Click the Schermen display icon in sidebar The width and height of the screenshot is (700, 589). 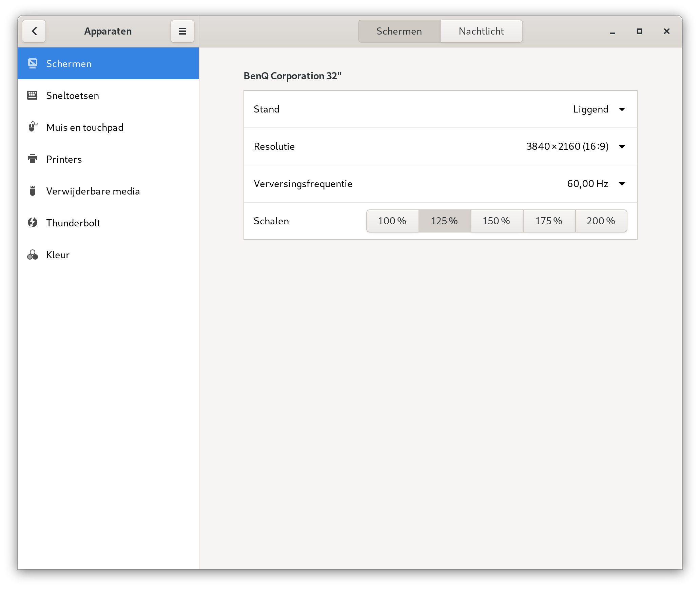click(x=33, y=63)
